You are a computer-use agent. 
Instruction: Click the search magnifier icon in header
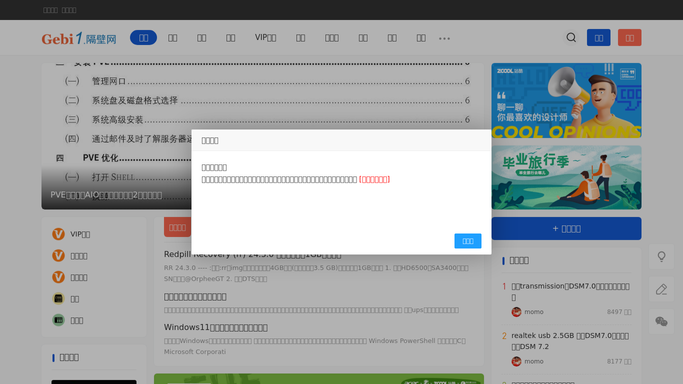(571, 38)
